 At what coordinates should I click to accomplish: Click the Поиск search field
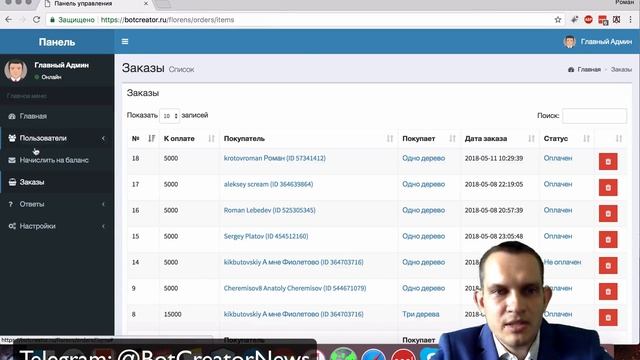[x=594, y=116]
